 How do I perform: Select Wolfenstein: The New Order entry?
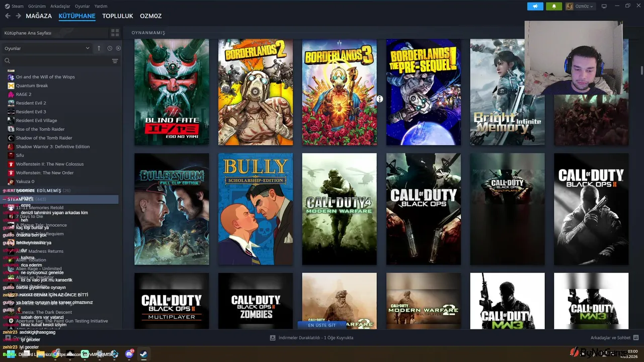(x=45, y=173)
